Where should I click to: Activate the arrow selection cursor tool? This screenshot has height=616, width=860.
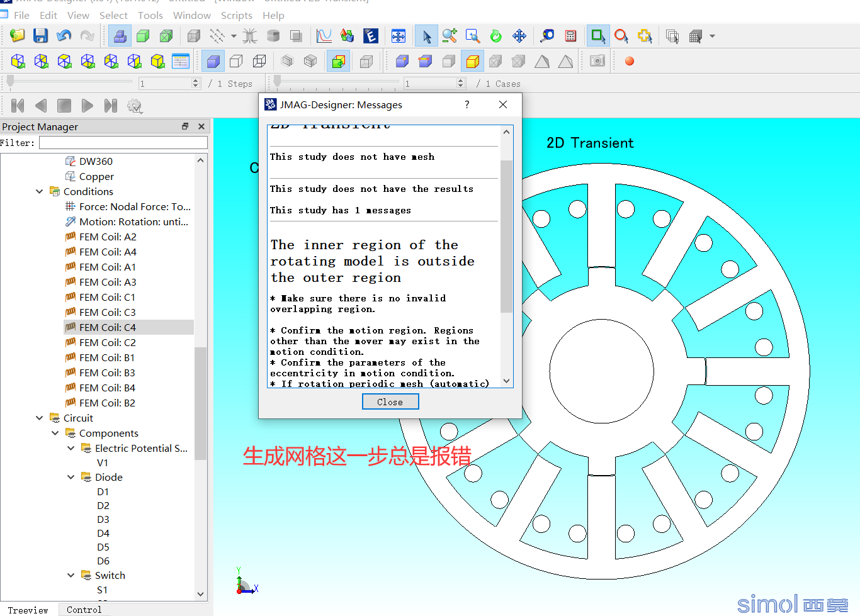pos(426,36)
